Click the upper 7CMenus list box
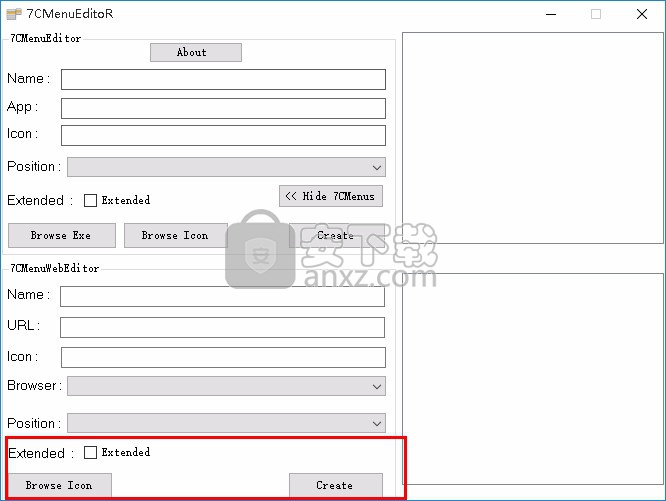Image resolution: width=666 pixels, height=501 pixels. tap(533, 138)
